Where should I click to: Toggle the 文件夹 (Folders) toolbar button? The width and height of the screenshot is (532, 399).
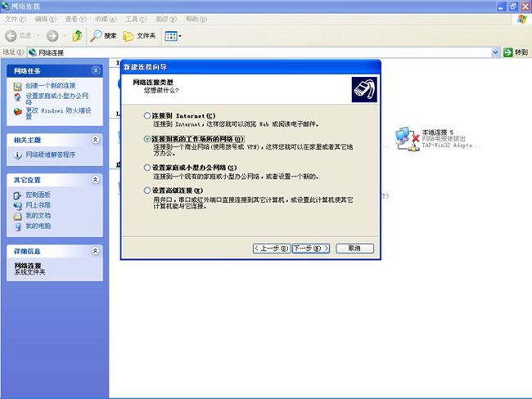pos(139,36)
